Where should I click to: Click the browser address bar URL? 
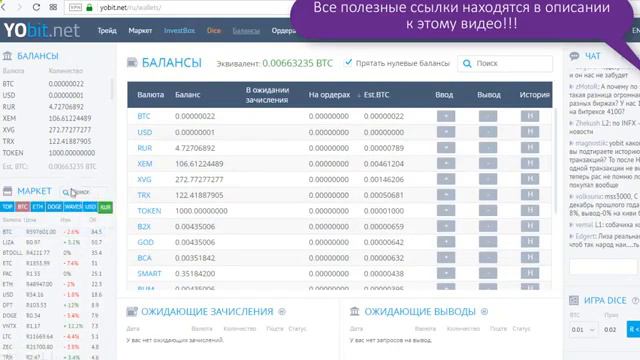tap(130, 7)
